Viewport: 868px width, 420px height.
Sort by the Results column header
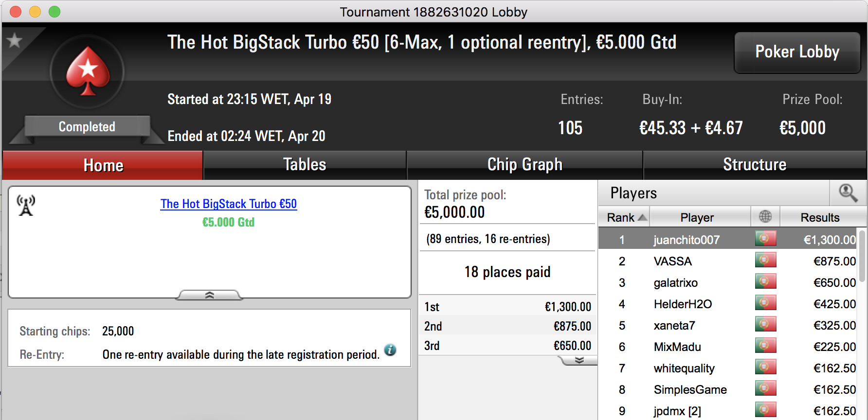tap(820, 217)
